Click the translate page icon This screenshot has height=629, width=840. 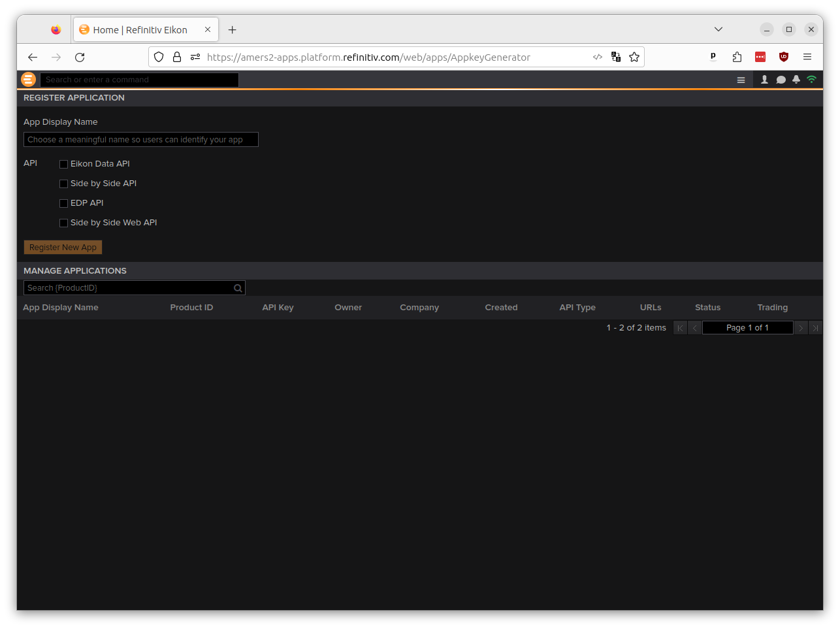click(x=616, y=57)
